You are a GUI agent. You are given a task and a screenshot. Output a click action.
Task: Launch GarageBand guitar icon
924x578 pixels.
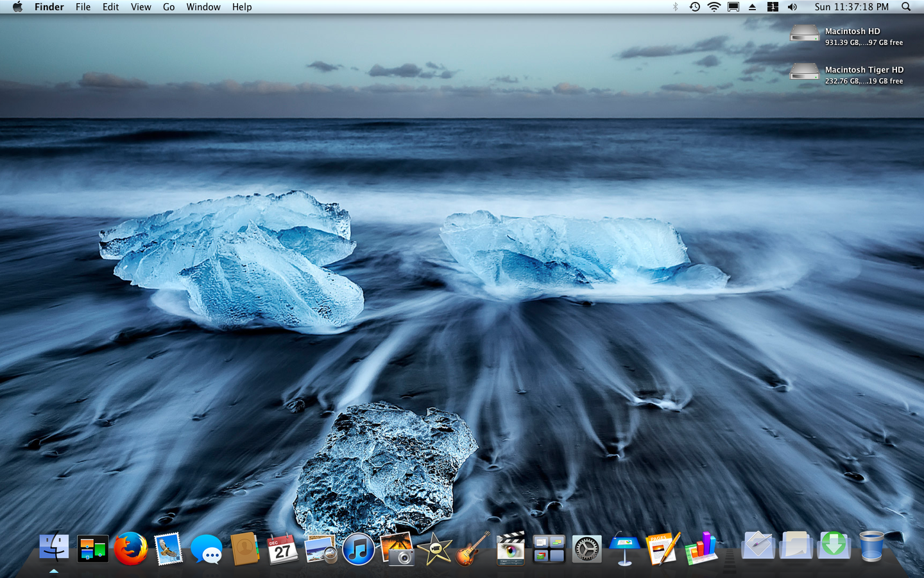(x=473, y=550)
